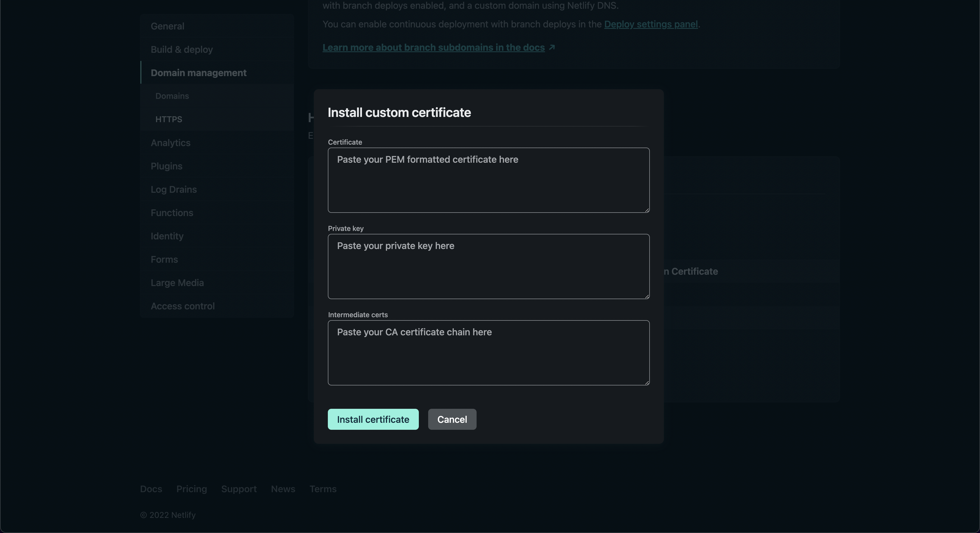Cancel the custom certificate dialog
This screenshot has height=533, width=980.
coord(452,419)
